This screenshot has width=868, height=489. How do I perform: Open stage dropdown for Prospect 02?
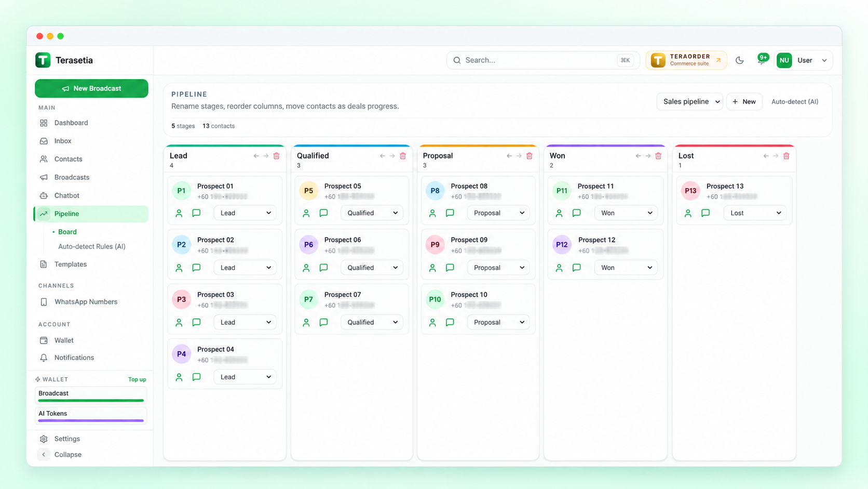point(245,268)
